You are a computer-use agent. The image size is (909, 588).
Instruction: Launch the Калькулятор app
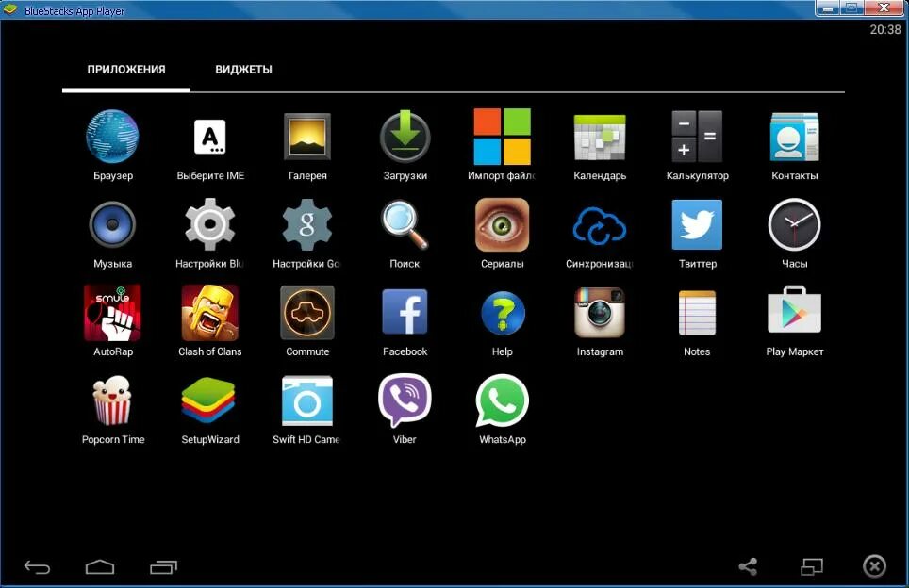(x=697, y=137)
